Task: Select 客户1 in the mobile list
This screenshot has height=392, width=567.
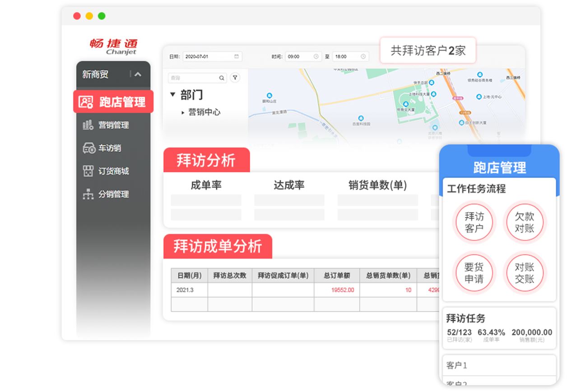Action: pyautogui.click(x=498, y=365)
